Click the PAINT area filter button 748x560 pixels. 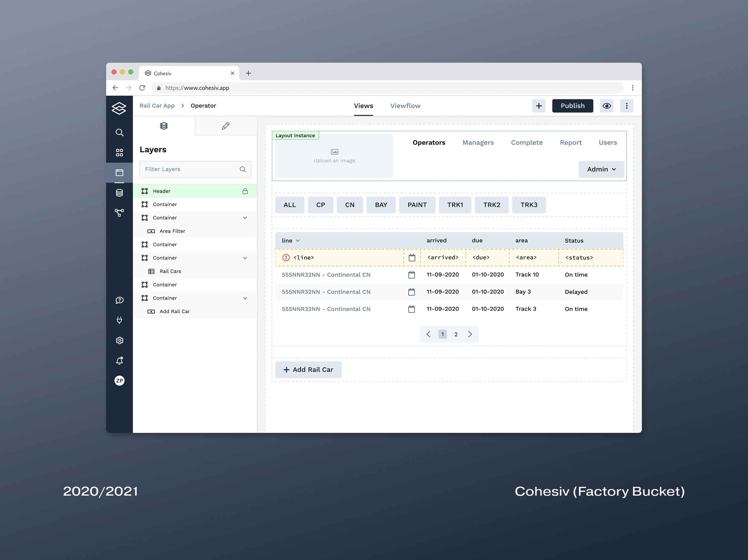tap(417, 205)
